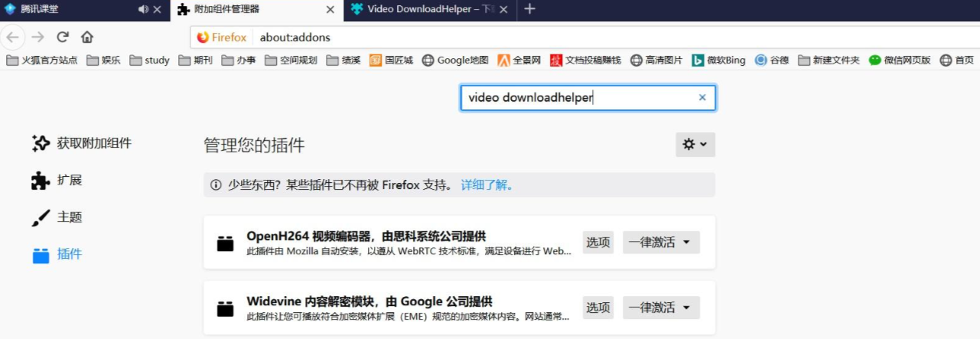
Task: Expand 一律激活 dropdown for OpenH264
Action: pos(661,243)
